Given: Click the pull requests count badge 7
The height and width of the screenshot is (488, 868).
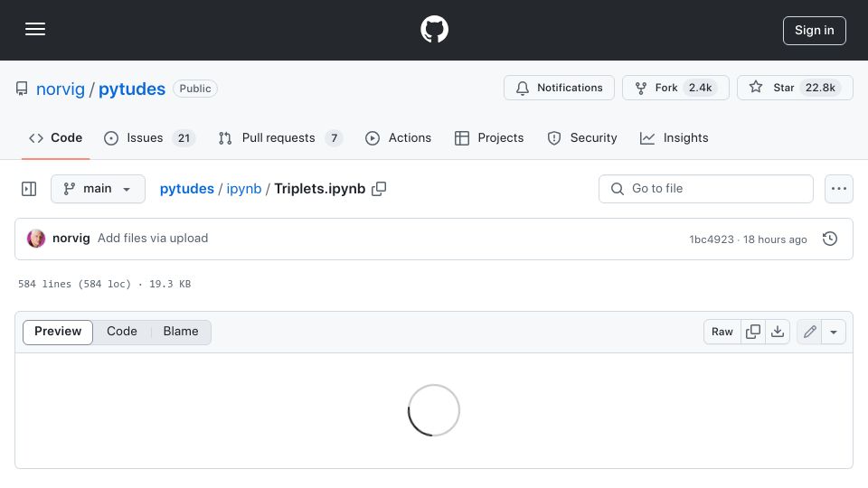Looking at the screenshot, I should [x=334, y=138].
